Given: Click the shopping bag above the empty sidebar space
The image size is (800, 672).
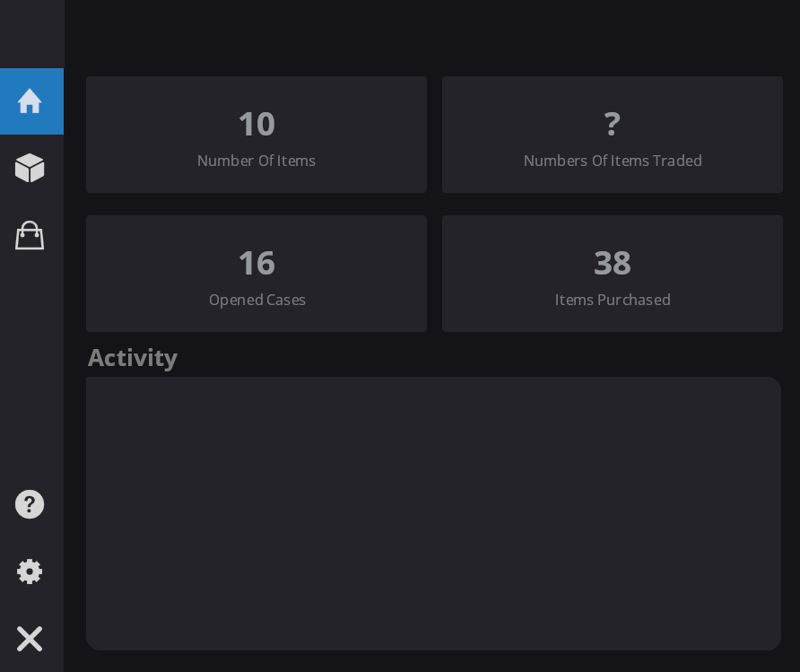Looking at the screenshot, I should click(30, 235).
